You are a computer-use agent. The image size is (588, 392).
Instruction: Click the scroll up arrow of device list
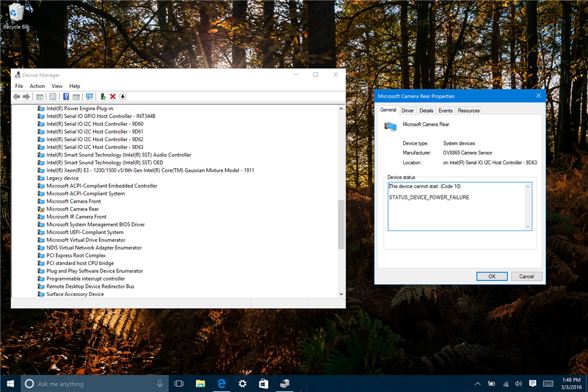[341, 109]
